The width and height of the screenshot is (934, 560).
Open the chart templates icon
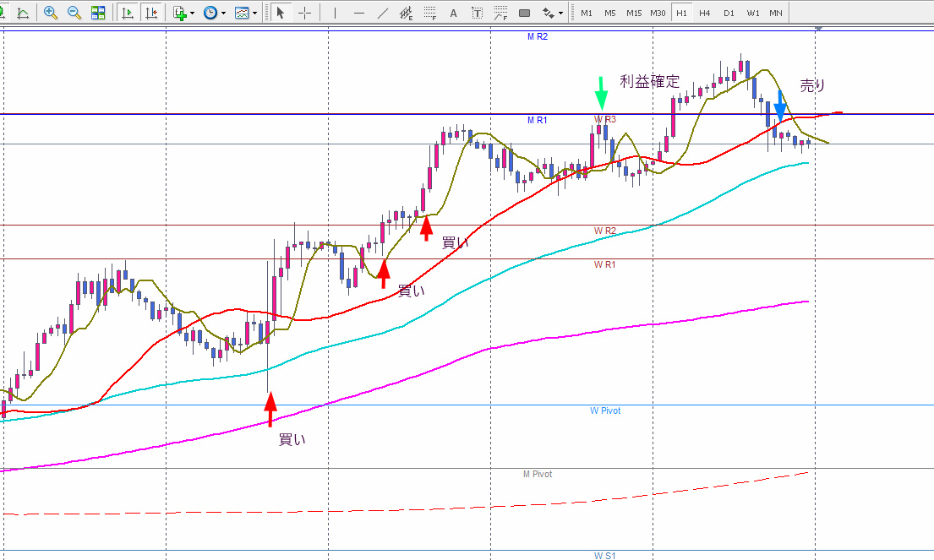coord(242,13)
